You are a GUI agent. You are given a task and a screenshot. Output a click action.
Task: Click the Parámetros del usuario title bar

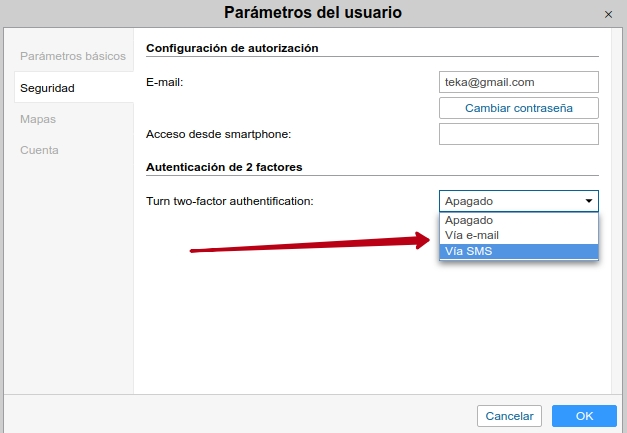click(313, 14)
